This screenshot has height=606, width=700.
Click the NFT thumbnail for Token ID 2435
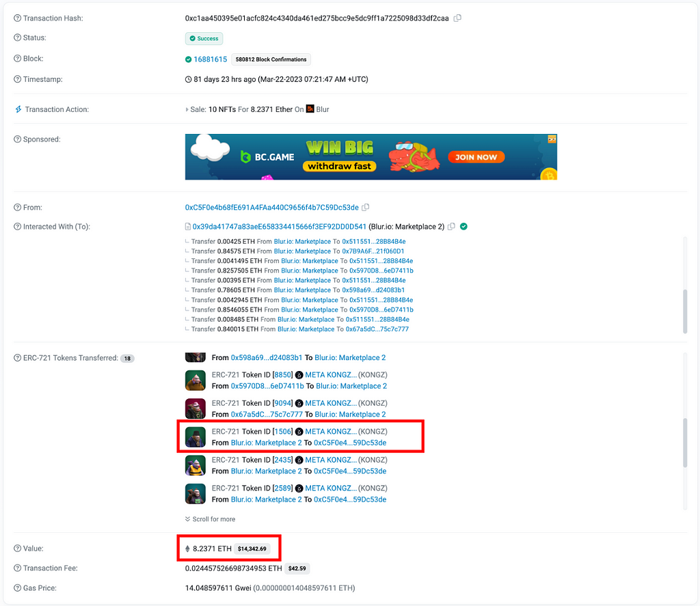(x=195, y=465)
